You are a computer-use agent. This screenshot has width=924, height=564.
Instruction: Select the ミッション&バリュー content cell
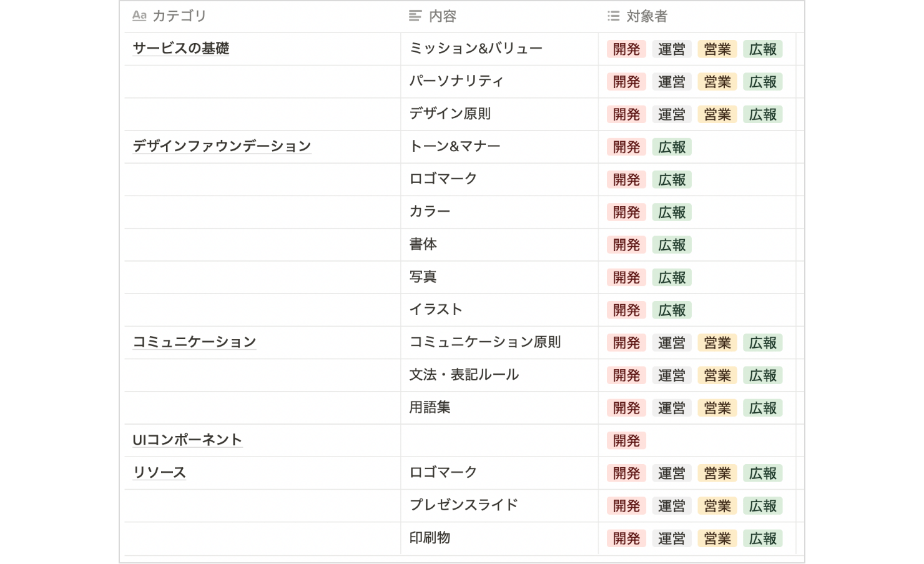(499, 49)
